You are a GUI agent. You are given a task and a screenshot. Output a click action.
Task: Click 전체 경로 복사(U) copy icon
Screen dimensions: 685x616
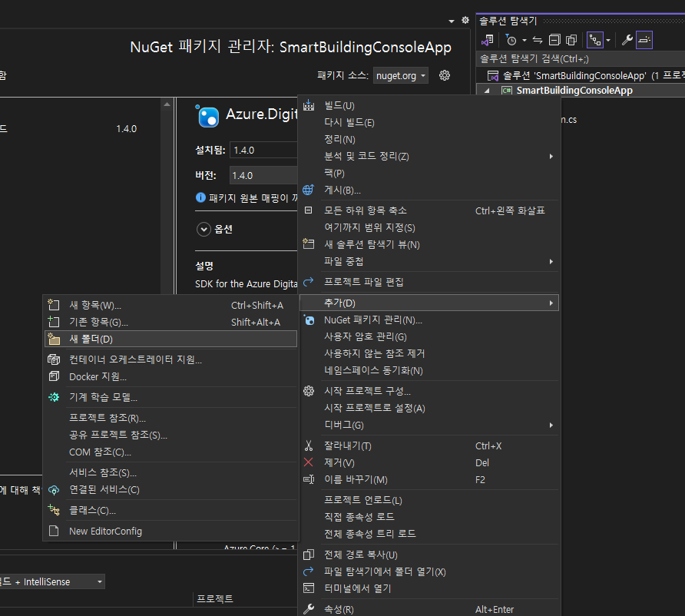pyautogui.click(x=309, y=555)
